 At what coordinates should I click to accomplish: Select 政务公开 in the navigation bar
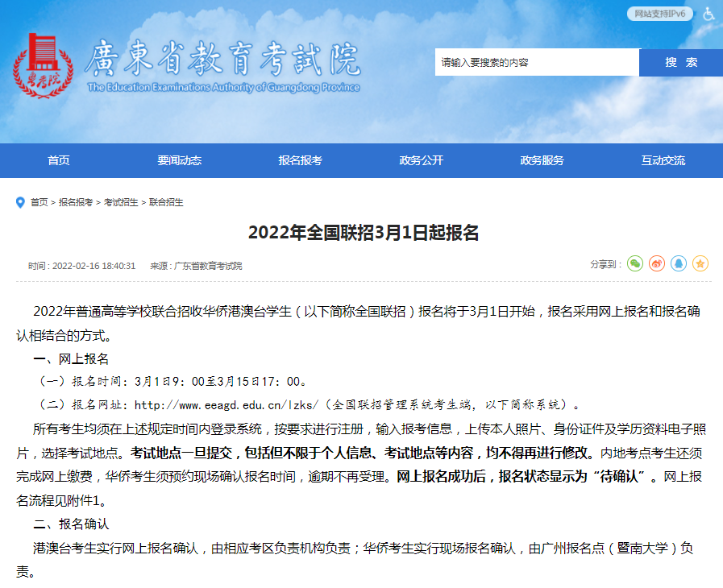[422, 160]
